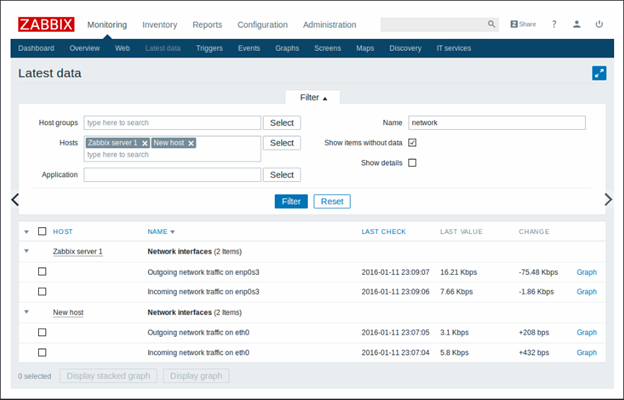Open New host link in table
Image resolution: width=624 pixels, height=400 pixels.
click(68, 312)
